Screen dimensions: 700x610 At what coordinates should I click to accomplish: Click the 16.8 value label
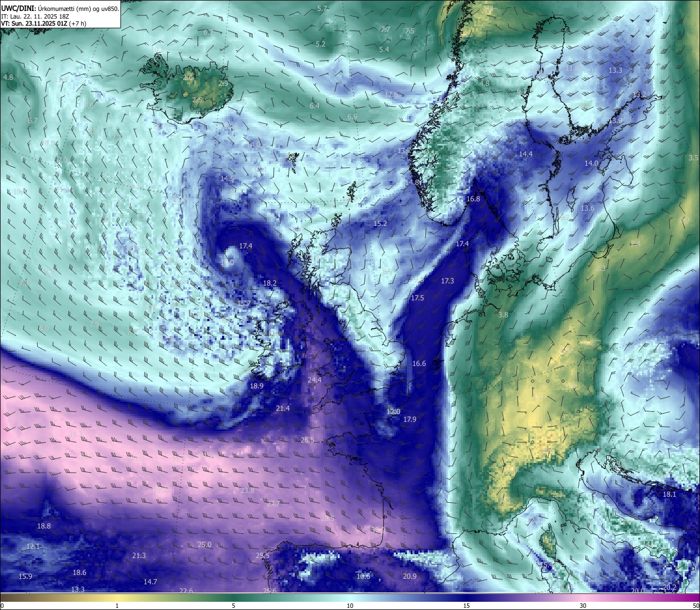tap(473, 199)
